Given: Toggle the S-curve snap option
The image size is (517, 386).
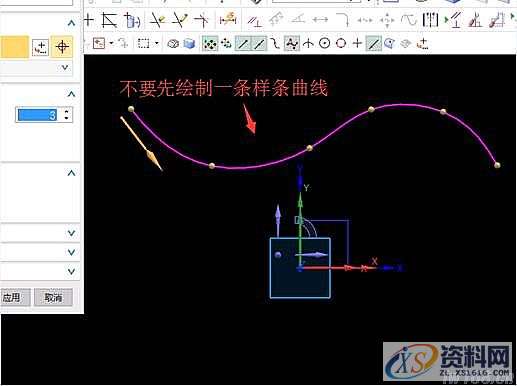Looking at the screenshot, I should [x=275, y=44].
